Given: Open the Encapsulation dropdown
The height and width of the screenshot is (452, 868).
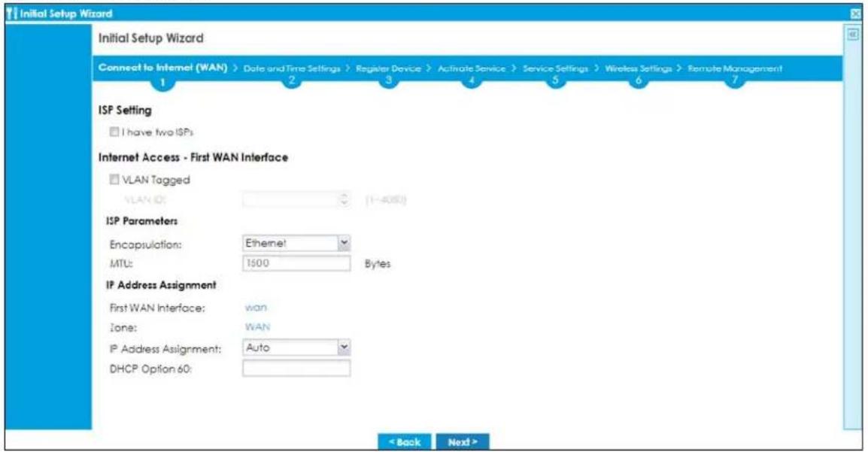Looking at the screenshot, I should 296,243.
